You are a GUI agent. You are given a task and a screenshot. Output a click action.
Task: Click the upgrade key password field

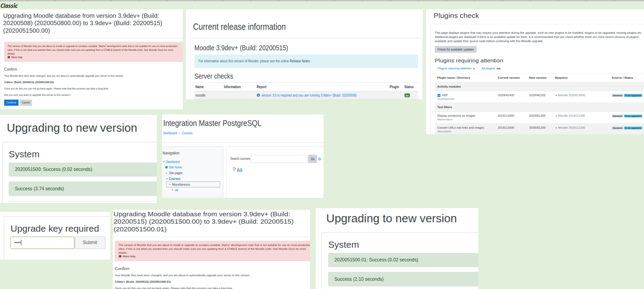click(x=42, y=242)
